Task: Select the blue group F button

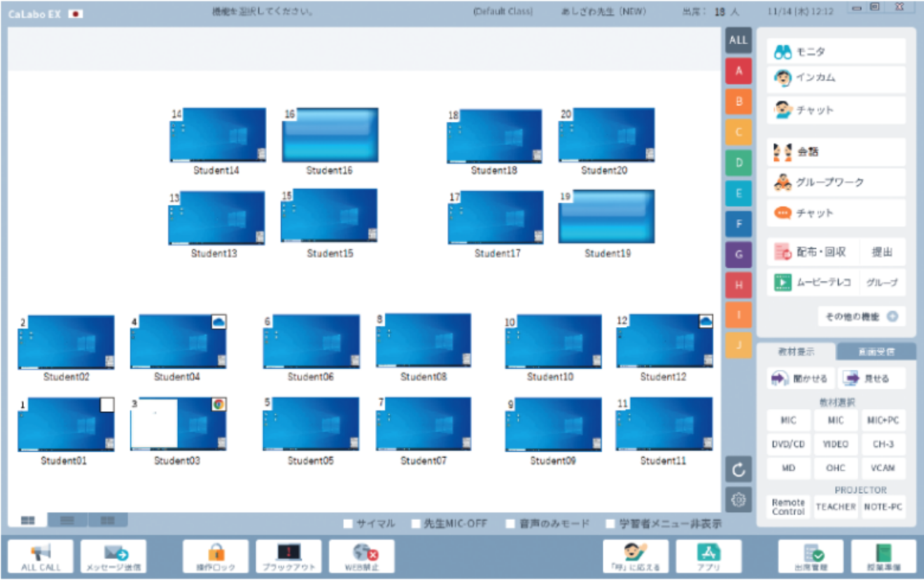Action: [x=738, y=224]
